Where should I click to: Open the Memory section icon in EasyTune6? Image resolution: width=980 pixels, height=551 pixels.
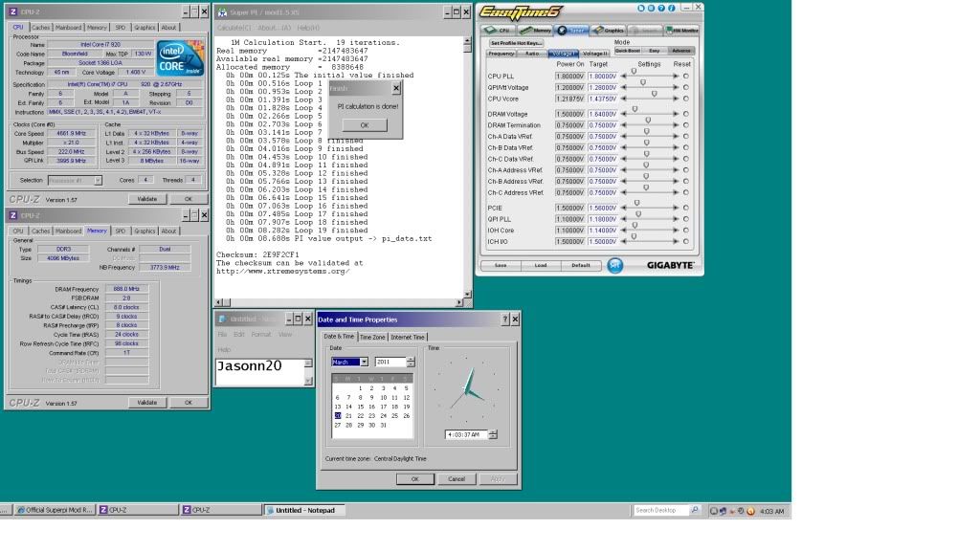click(x=535, y=30)
